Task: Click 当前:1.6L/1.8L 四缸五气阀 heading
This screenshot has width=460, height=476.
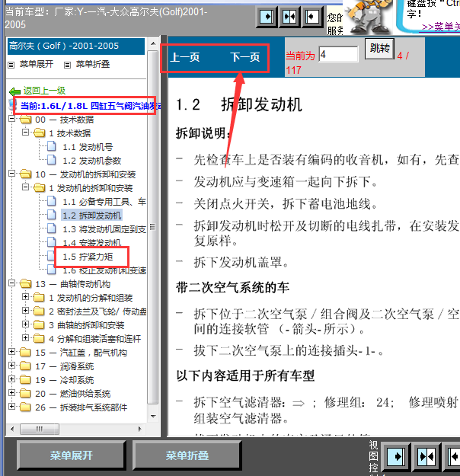Action: tap(91, 106)
